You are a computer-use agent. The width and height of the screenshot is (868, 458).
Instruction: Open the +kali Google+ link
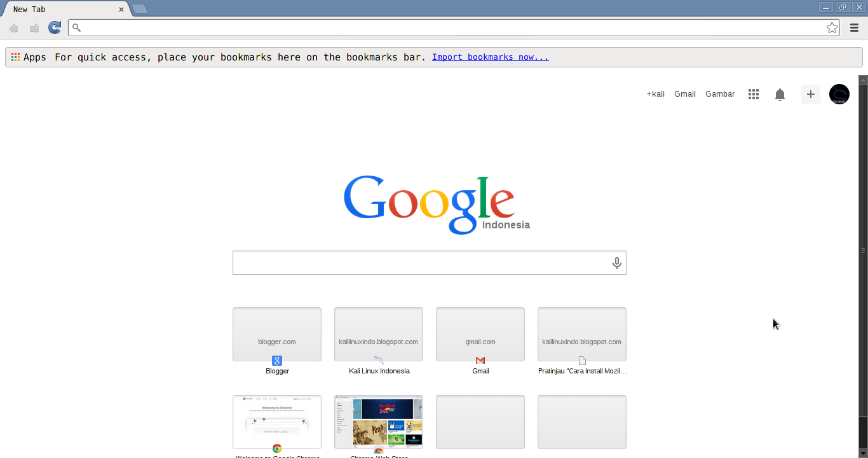pyautogui.click(x=656, y=94)
